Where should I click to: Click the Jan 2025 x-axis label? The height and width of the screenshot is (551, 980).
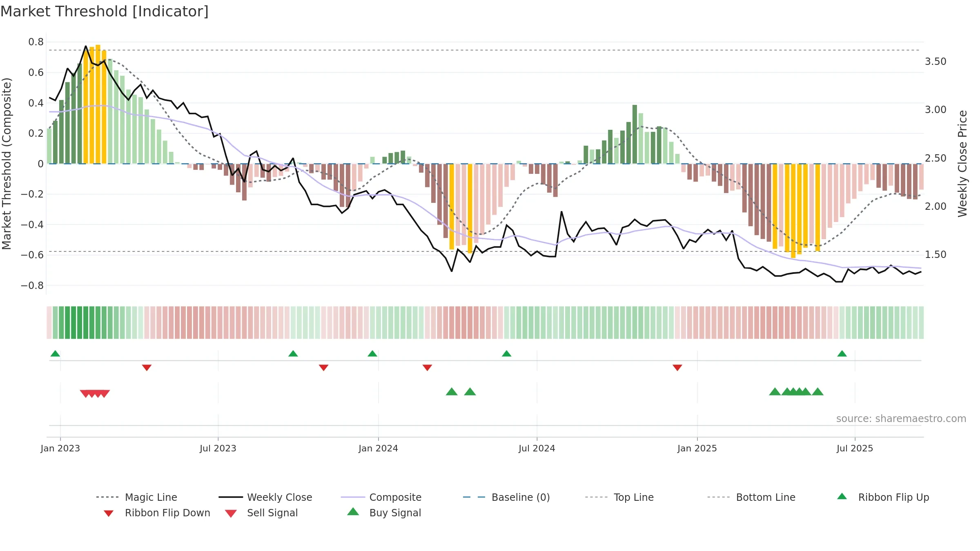(697, 448)
